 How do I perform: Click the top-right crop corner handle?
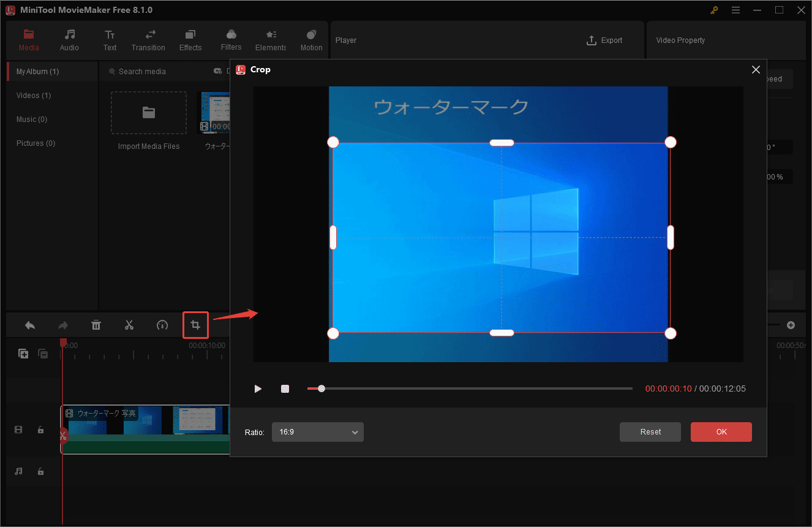click(x=671, y=142)
